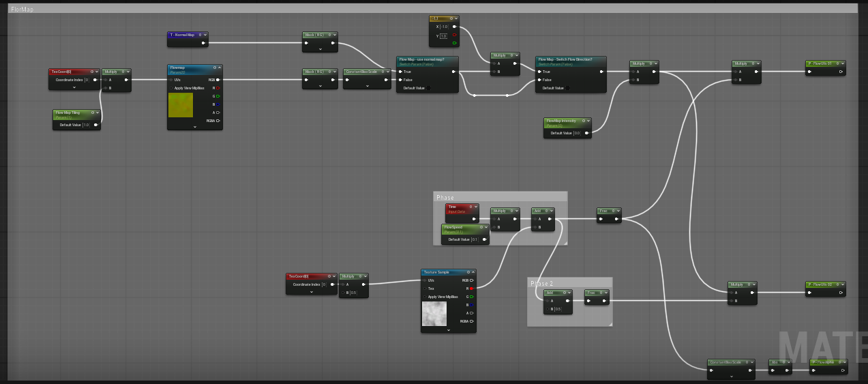Viewport: 868px width, 384px height.
Task: Click the green G output pin on Flowmap node
Action: click(x=218, y=96)
